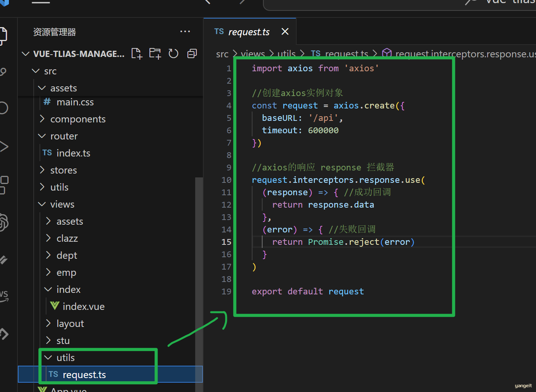
Task: Click 'request.ts' breadcrumb segment
Action: [x=347, y=54]
